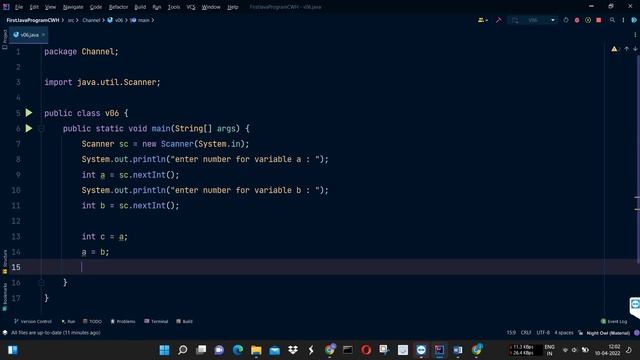Viewport: 640px width, 360px height.
Task: Open the Bookmarks tool window sidebar
Action: (4, 297)
